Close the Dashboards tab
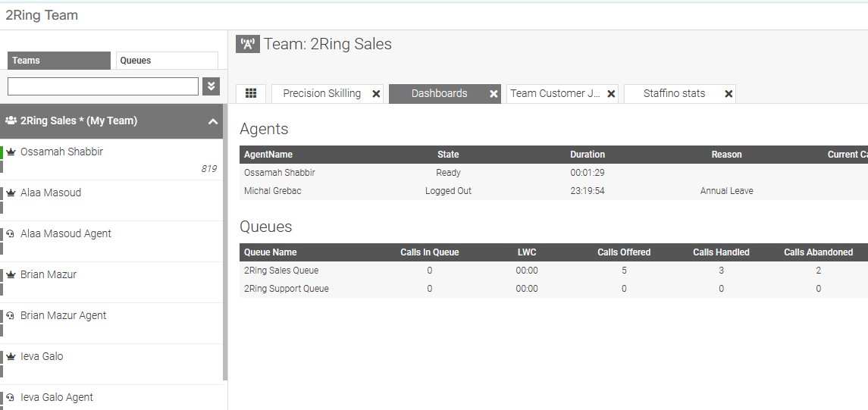The width and height of the screenshot is (868, 410). [x=494, y=94]
